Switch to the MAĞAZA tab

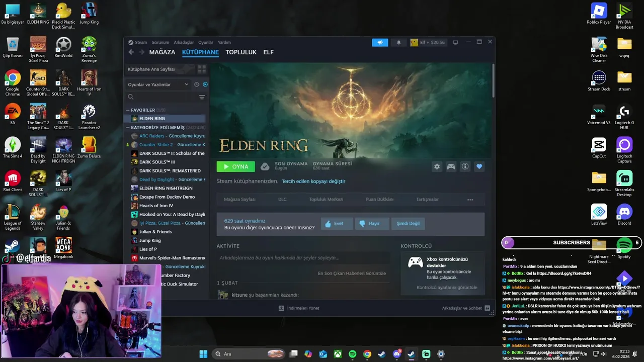tap(162, 52)
